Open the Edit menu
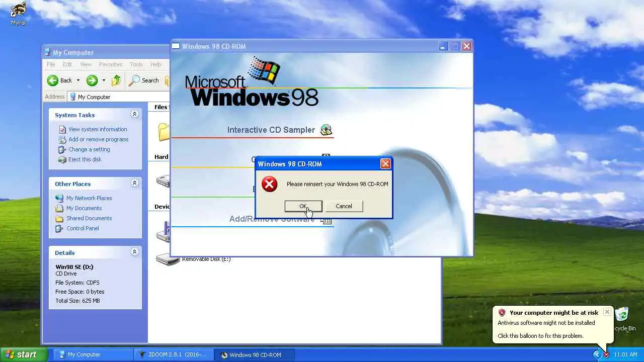The height and width of the screenshot is (362, 644). pos(67,64)
